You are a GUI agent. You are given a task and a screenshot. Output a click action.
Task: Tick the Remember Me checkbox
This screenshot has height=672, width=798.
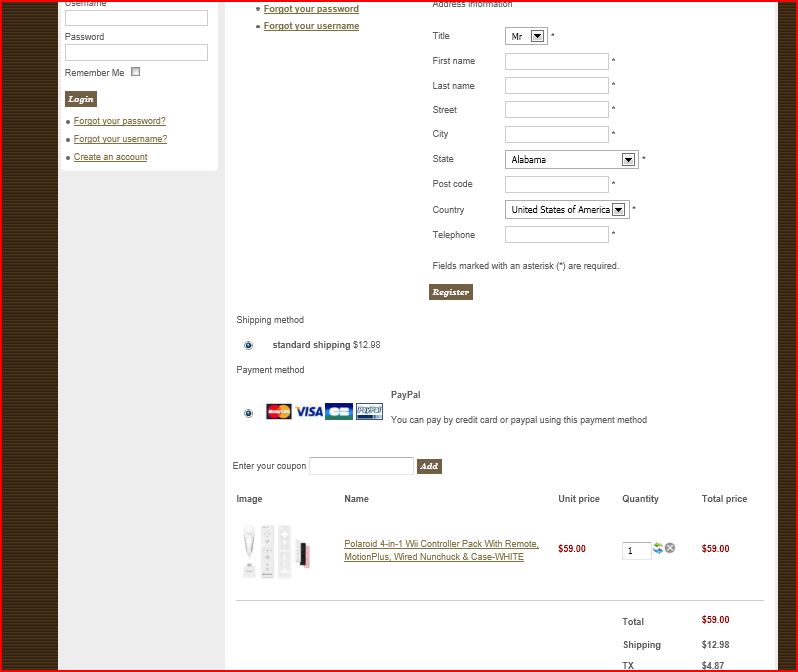tap(135, 72)
